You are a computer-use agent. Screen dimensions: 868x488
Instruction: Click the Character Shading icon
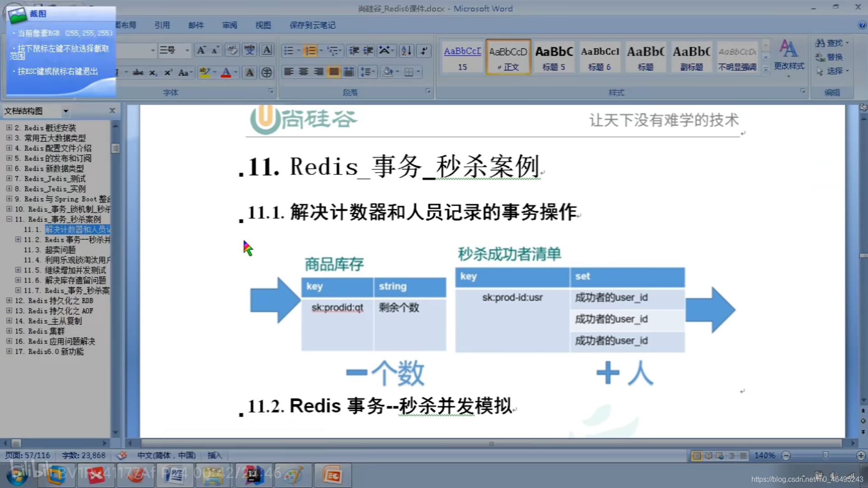pyautogui.click(x=249, y=72)
